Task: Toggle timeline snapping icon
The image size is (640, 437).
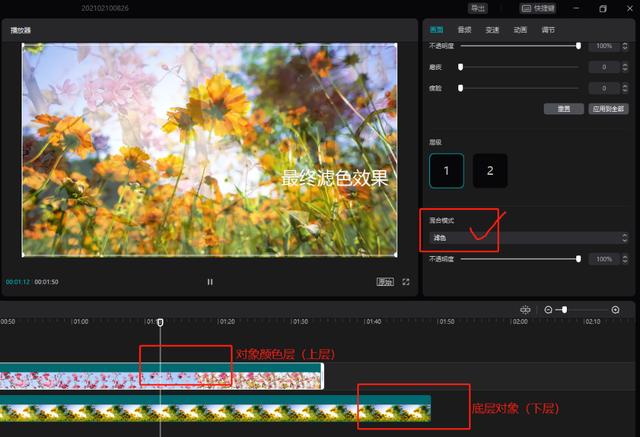Action: click(526, 310)
